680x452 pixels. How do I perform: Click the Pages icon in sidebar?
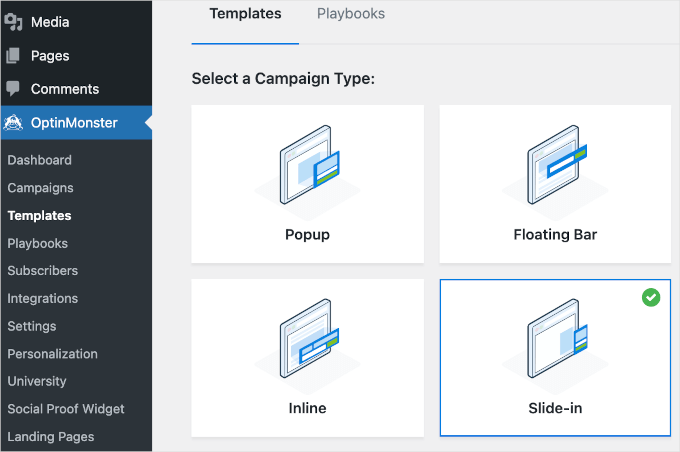13,56
